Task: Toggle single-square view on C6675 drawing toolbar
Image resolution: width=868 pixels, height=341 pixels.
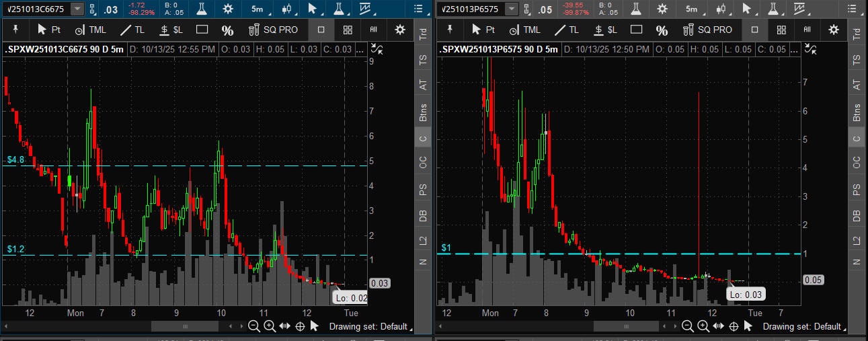Action: 321,30
